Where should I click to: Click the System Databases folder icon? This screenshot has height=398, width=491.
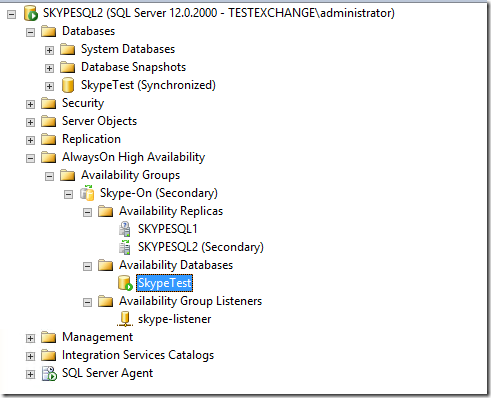click(x=68, y=50)
